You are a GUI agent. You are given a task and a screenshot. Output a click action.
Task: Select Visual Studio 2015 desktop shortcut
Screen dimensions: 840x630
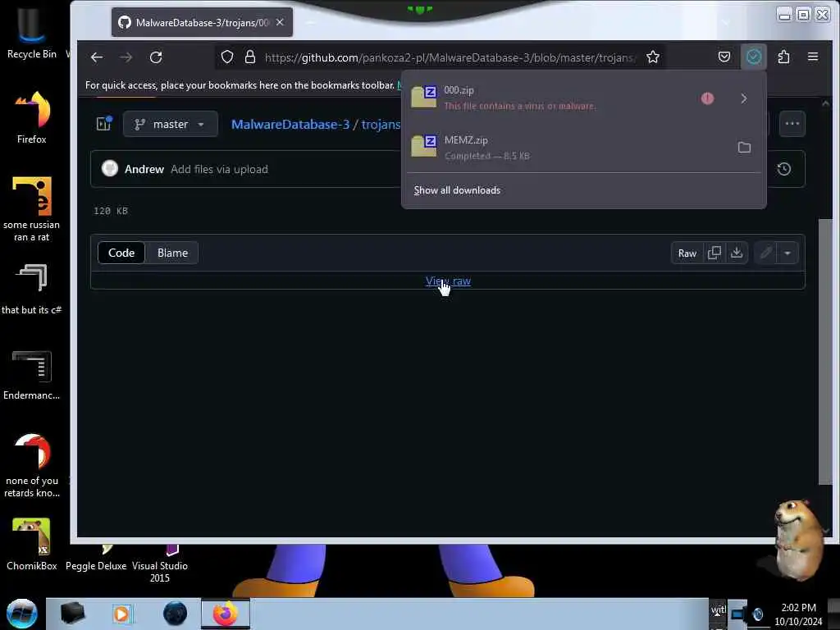[160, 564]
